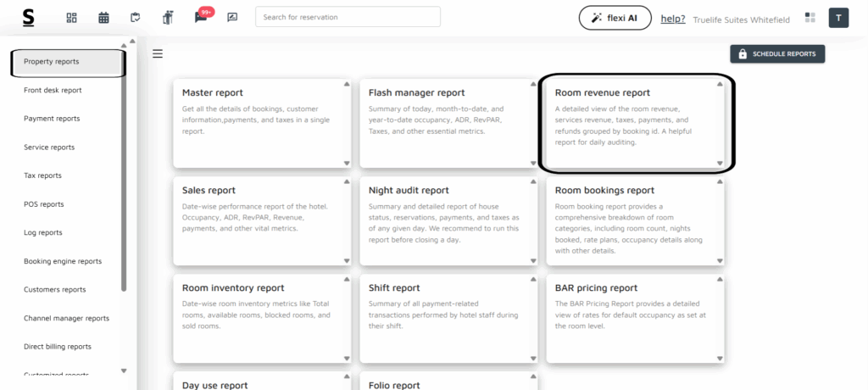Select Front desk report in sidebar
Screen dimensions: 868x390
tap(53, 90)
